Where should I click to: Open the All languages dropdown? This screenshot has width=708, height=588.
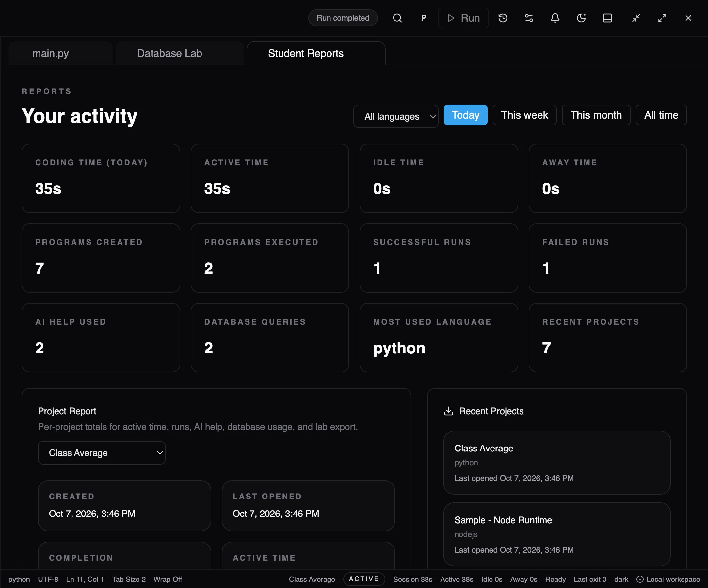pyautogui.click(x=396, y=116)
